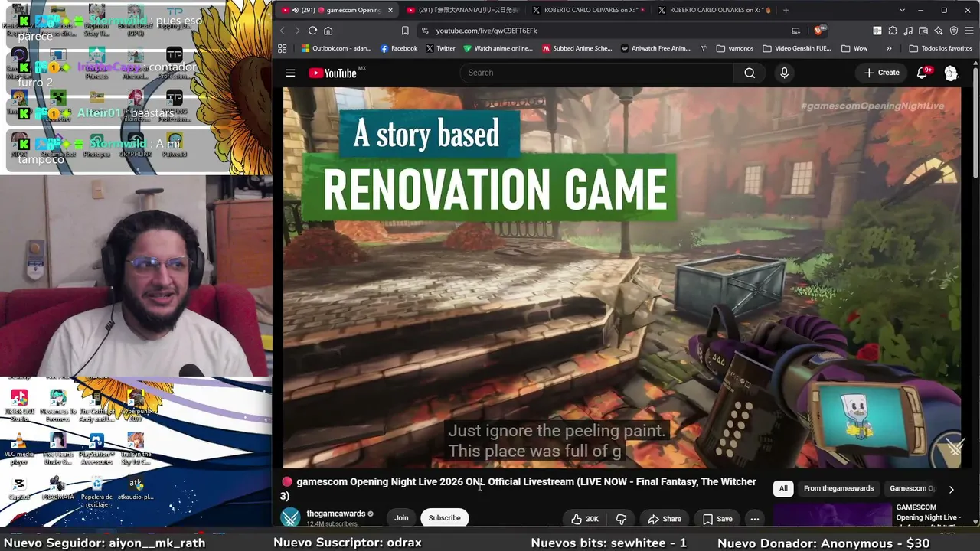The width and height of the screenshot is (980, 551).
Task: Click the Join channel button
Action: click(401, 518)
